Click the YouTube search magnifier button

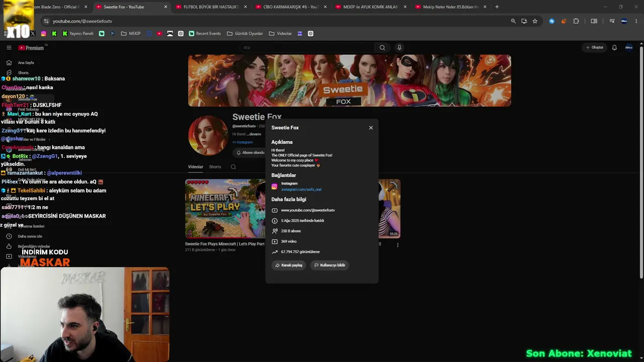(x=382, y=48)
